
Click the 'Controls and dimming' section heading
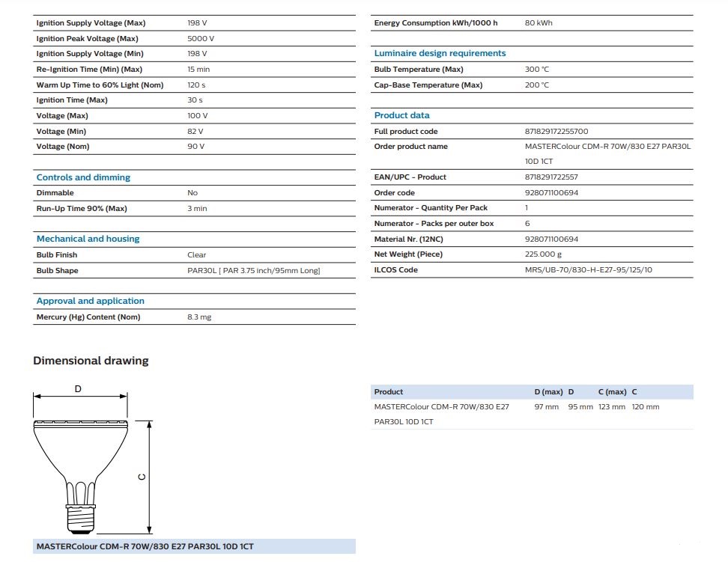point(84,177)
